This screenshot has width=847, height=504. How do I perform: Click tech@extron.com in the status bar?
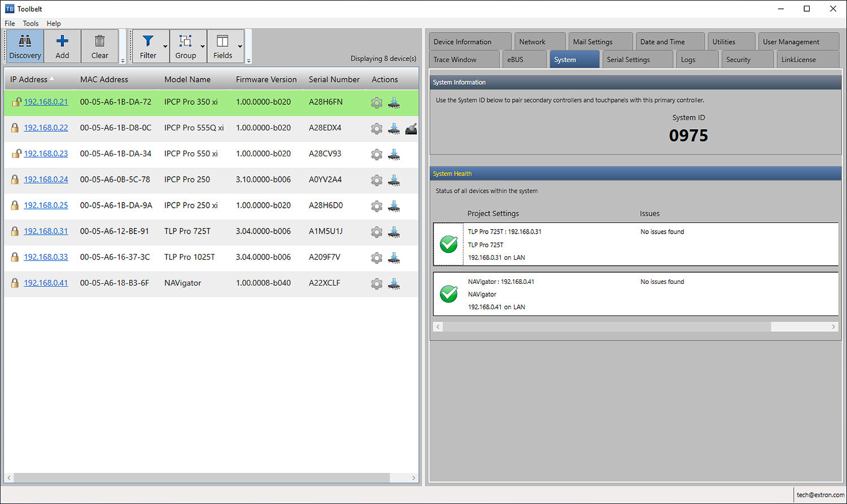point(820,495)
